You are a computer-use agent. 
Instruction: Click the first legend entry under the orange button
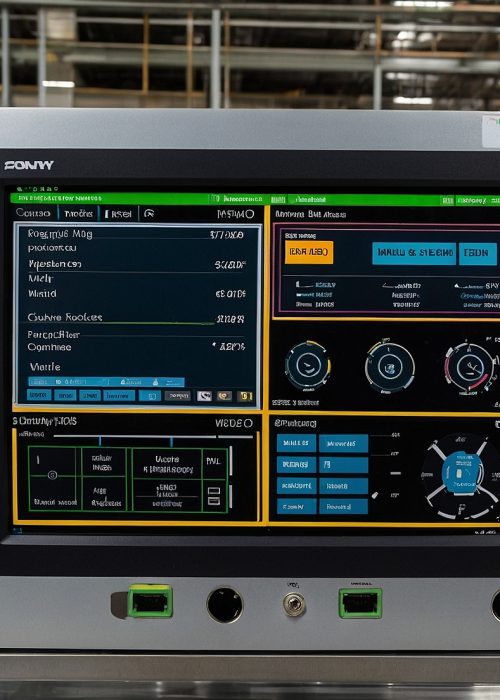pyautogui.click(x=315, y=285)
